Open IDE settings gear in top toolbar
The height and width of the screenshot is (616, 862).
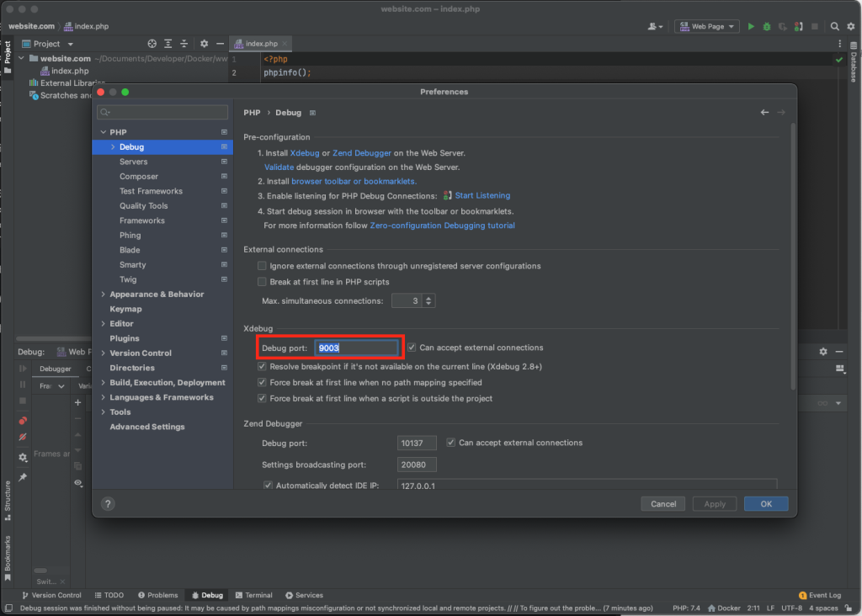(x=851, y=26)
